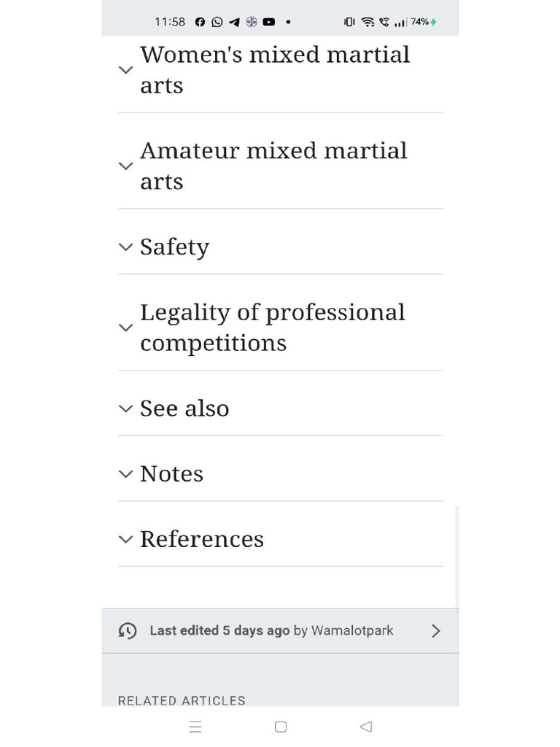The height and width of the screenshot is (747, 560).
Task: Click the chevron next to Notes
Action: pyautogui.click(x=125, y=474)
